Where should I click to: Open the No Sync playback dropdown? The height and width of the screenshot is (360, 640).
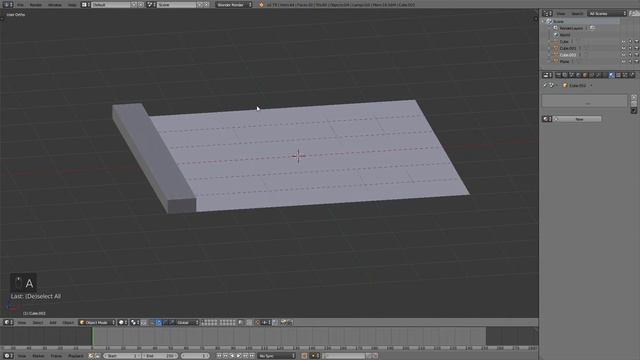[x=276, y=356]
